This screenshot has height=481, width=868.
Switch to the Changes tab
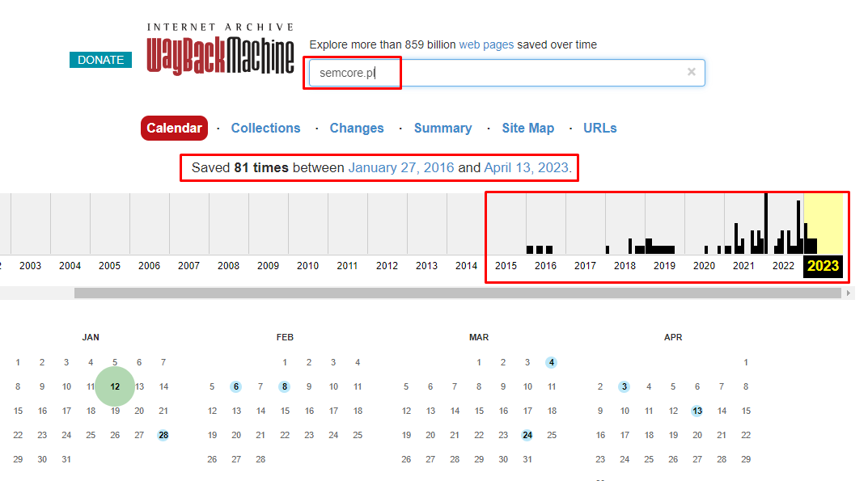(x=357, y=128)
